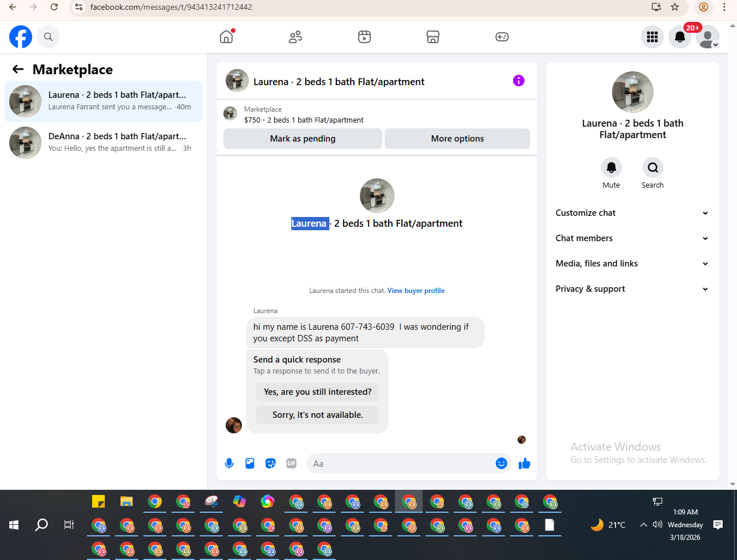Image resolution: width=737 pixels, height=560 pixels.
Task: Go to Facebook Home feed
Action: pyautogui.click(x=227, y=37)
